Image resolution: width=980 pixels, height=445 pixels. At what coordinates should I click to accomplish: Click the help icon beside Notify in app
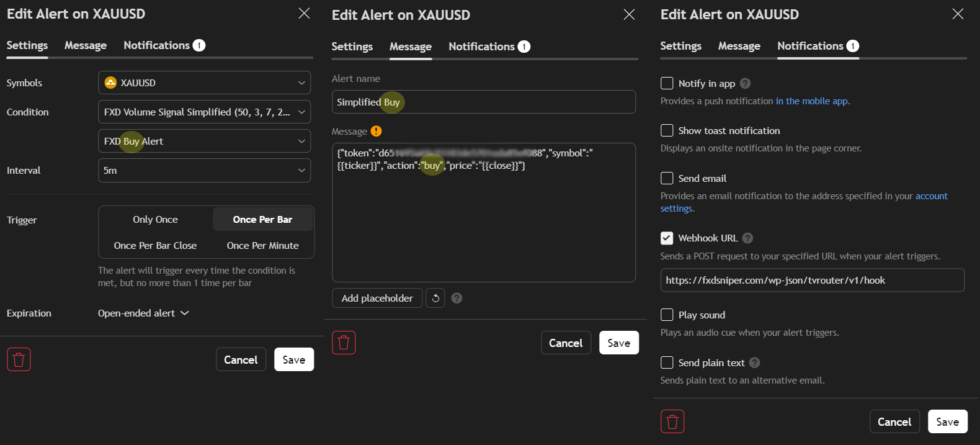[x=746, y=83]
